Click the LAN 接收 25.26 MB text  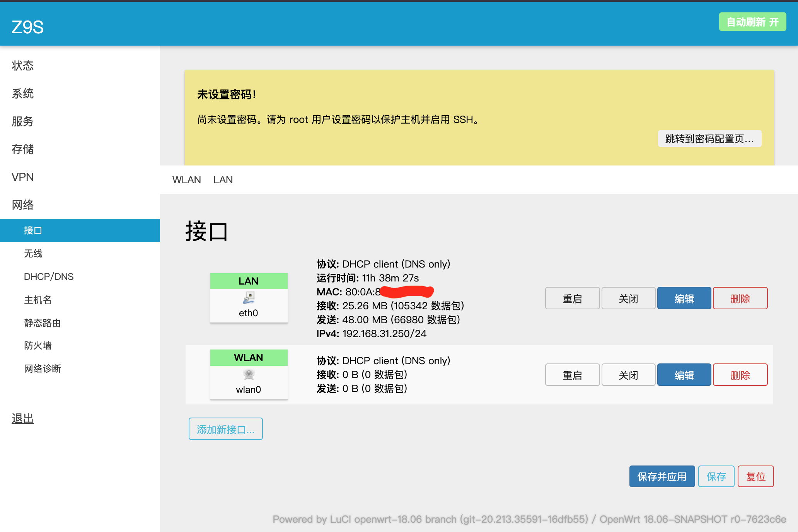(x=390, y=306)
